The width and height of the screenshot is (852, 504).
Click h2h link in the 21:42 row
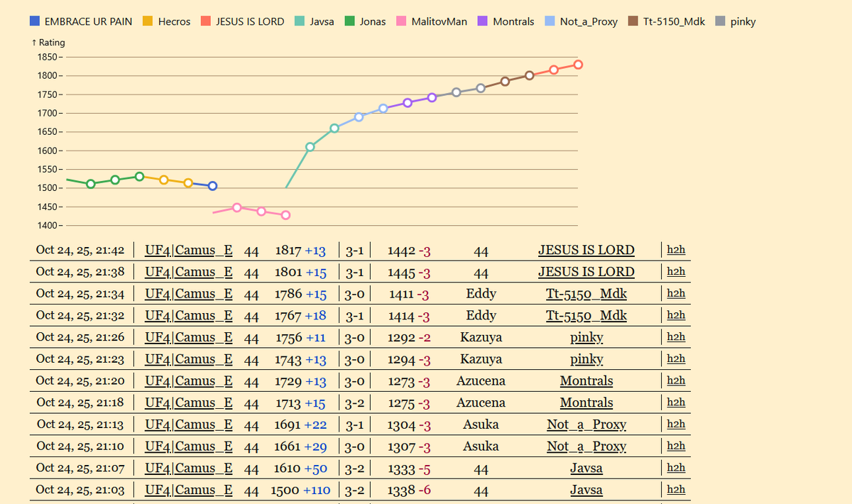click(677, 250)
